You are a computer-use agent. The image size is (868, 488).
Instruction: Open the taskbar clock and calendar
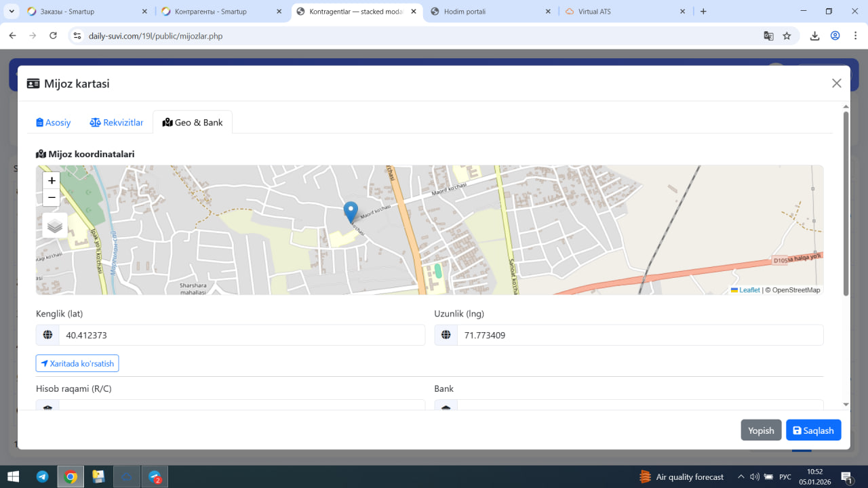coord(815,476)
